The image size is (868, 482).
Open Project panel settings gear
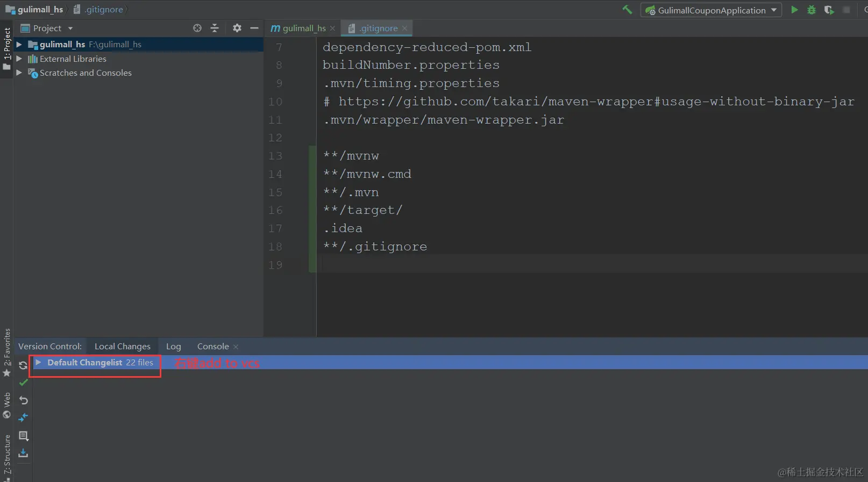click(x=237, y=28)
